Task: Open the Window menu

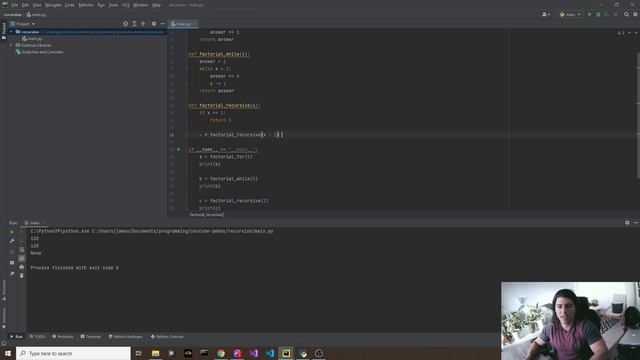Action: pos(141,5)
